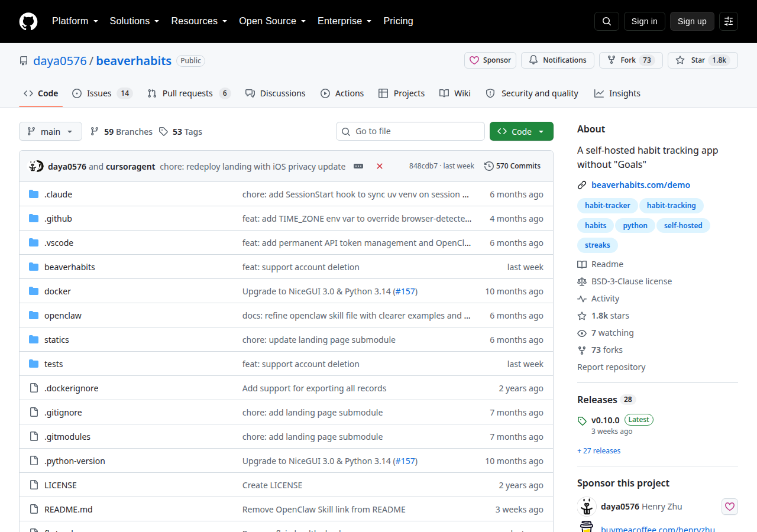Viewport: 757px width, 532px height.
Task: Open the .claude folder icon
Action: [x=34, y=194]
